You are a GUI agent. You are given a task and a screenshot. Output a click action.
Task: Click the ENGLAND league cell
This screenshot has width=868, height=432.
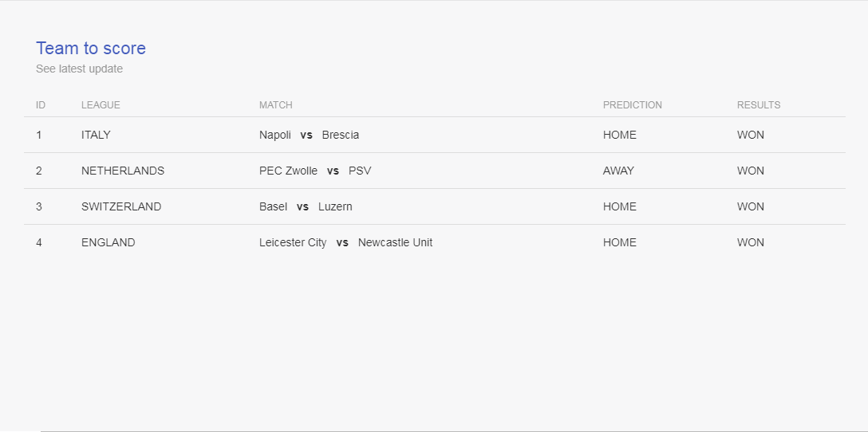click(x=108, y=243)
